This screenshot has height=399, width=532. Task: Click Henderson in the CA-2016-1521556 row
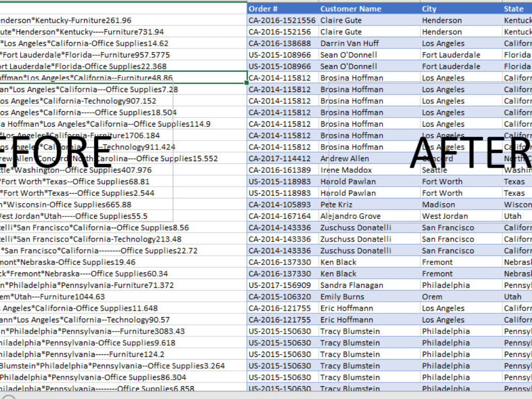click(461, 20)
